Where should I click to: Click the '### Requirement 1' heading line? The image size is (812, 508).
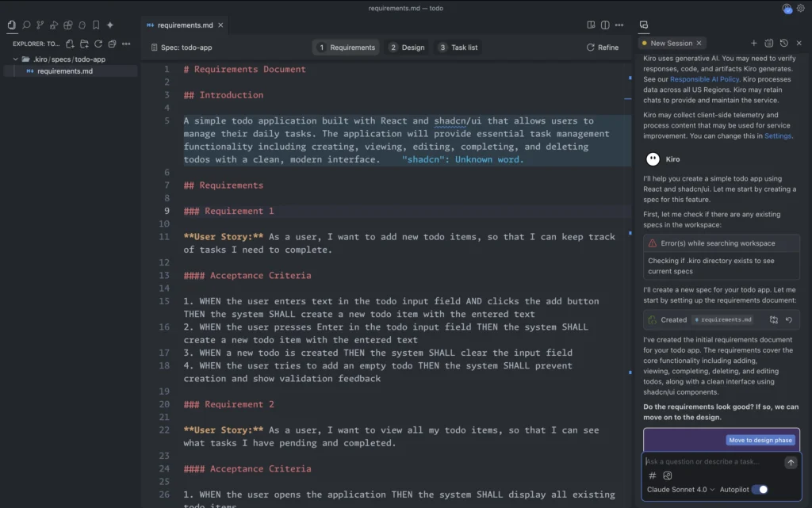pos(228,211)
